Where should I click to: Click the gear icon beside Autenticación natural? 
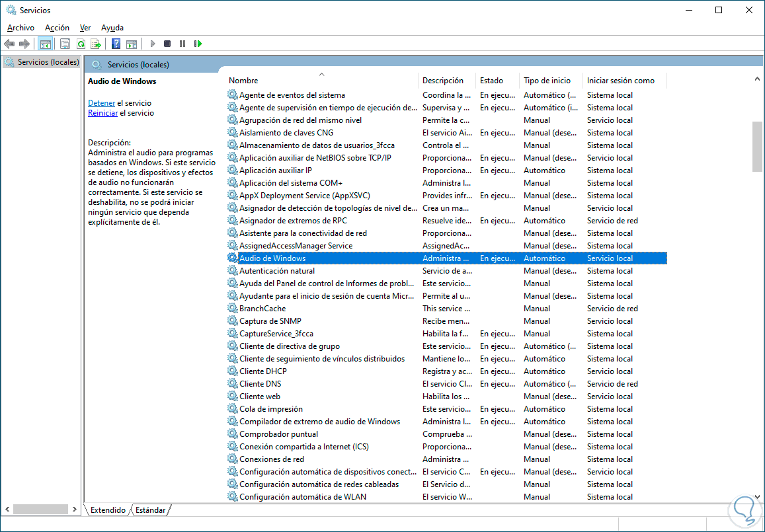pyautogui.click(x=233, y=271)
